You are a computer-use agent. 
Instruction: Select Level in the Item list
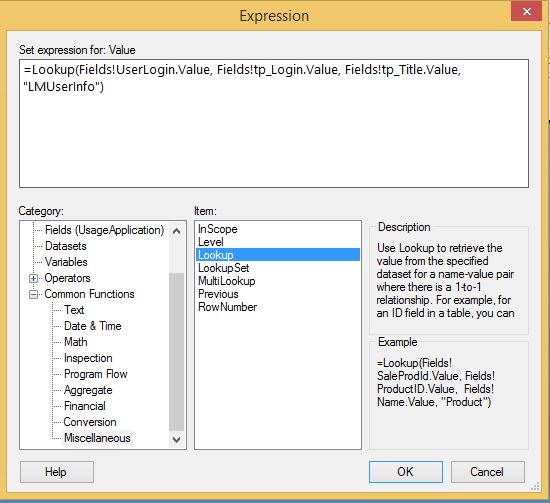[211, 242]
